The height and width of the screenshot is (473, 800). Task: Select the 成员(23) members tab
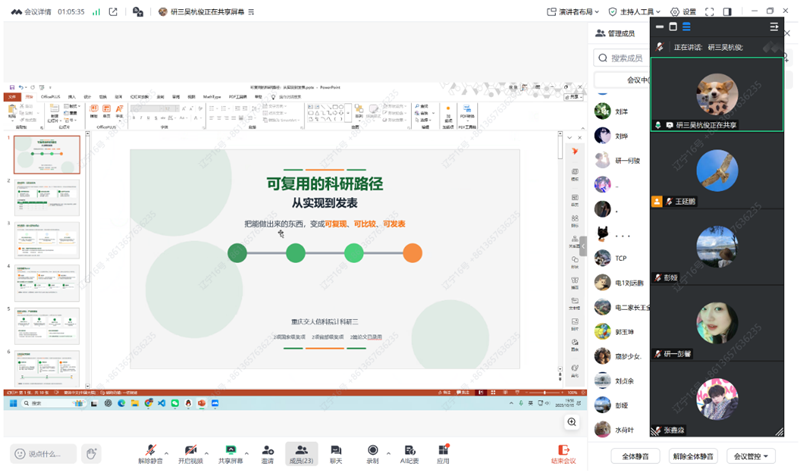point(301,453)
